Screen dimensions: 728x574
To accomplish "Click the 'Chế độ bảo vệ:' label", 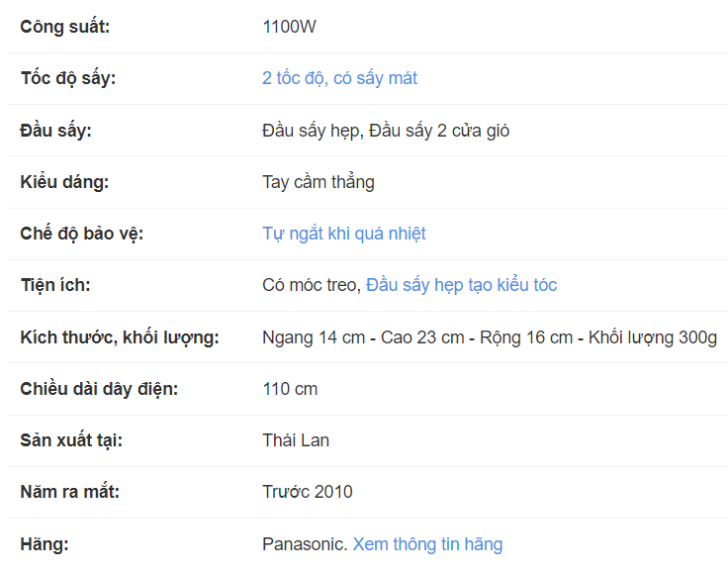I will click(82, 234).
